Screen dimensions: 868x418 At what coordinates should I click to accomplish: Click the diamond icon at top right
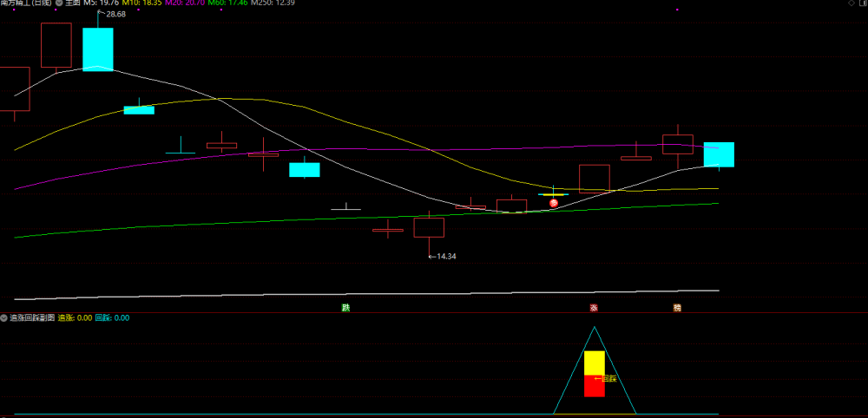[x=852, y=3]
